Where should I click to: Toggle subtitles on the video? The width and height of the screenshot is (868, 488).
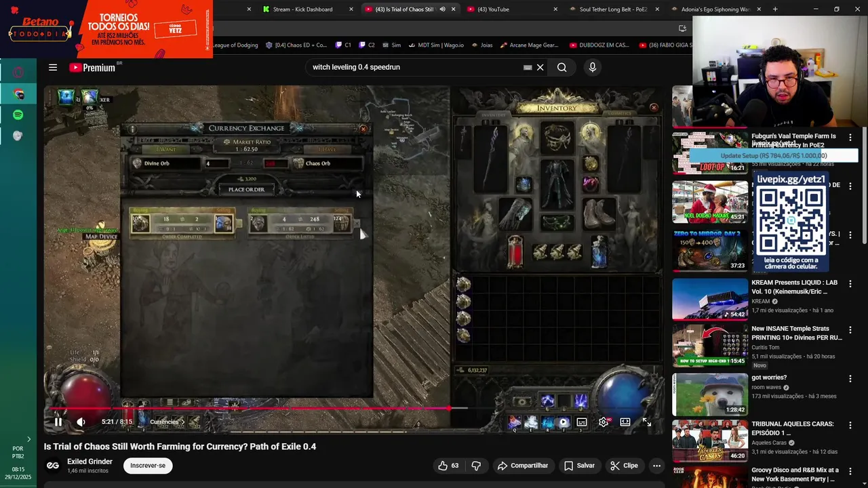[582, 422]
